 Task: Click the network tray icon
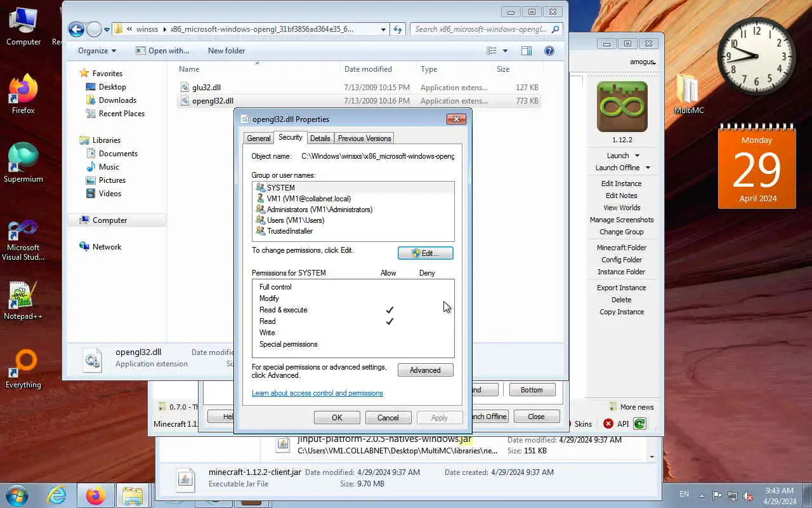coord(733,496)
